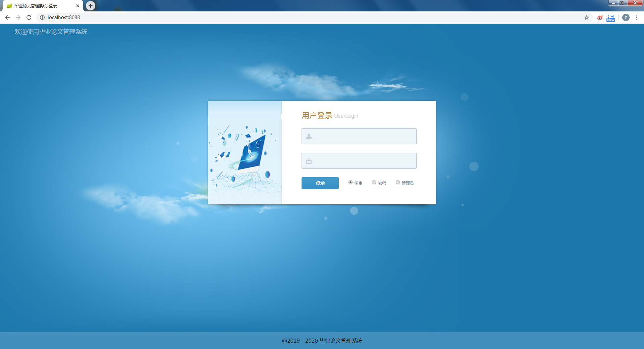Image resolution: width=644 pixels, height=349 pixels.
Task: Click the user icon in the username field
Action: point(308,136)
